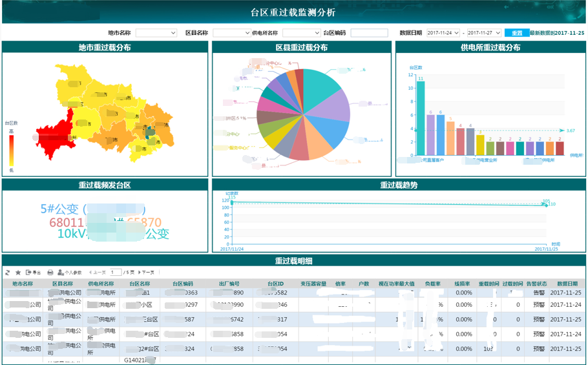
Task: Open the end date 2017-11-27 dropdown
Action: pos(484,33)
